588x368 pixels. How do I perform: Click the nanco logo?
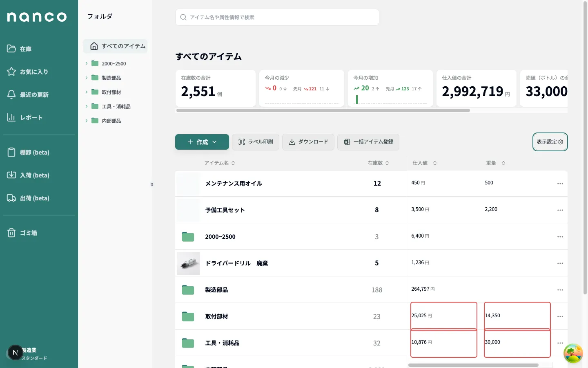[x=37, y=17]
